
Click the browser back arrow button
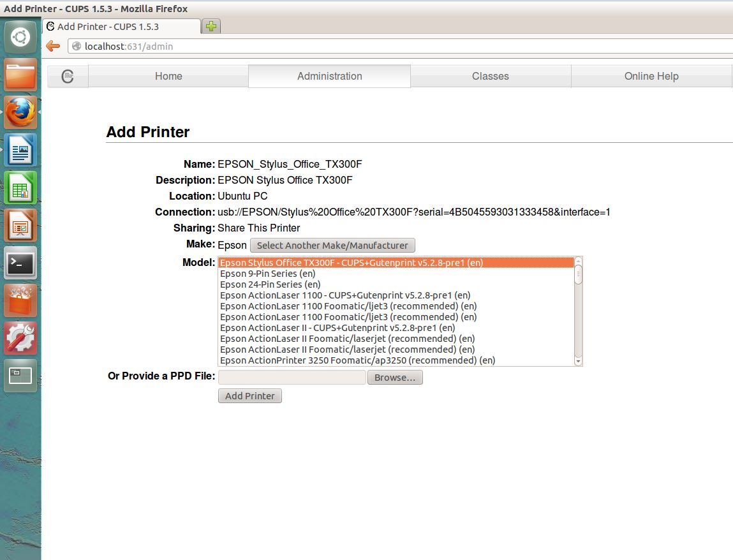(54, 46)
